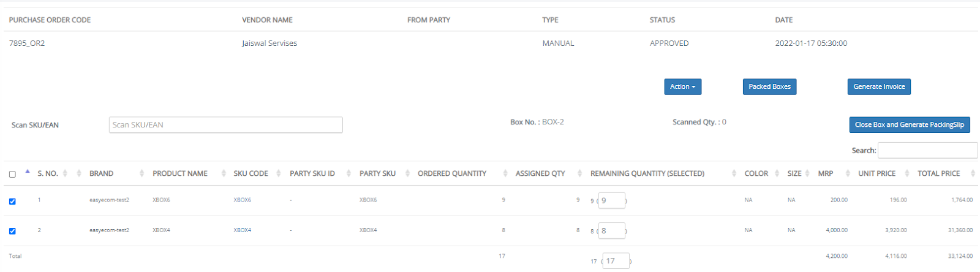The width and height of the screenshot is (980, 272).
Task: Sort by TOTAL PRICE column arrows
Action: click(x=973, y=173)
